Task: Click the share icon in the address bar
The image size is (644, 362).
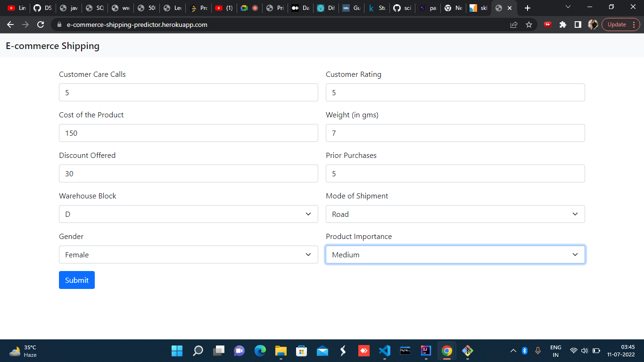Action: (x=513, y=25)
